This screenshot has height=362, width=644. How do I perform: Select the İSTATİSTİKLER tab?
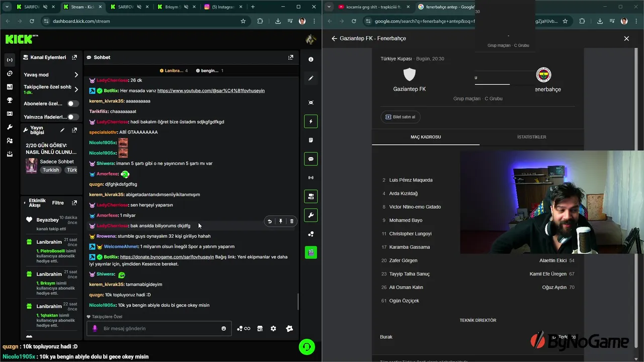click(531, 137)
